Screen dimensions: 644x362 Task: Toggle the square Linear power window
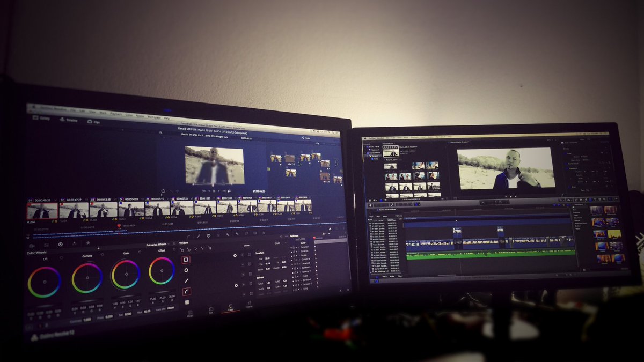pyautogui.click(x=186, y=260)
